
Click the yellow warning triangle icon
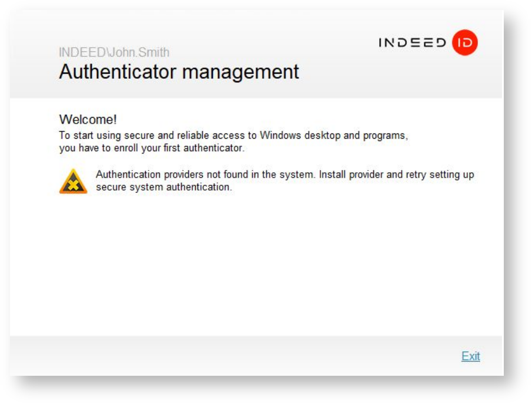(73, 182)
